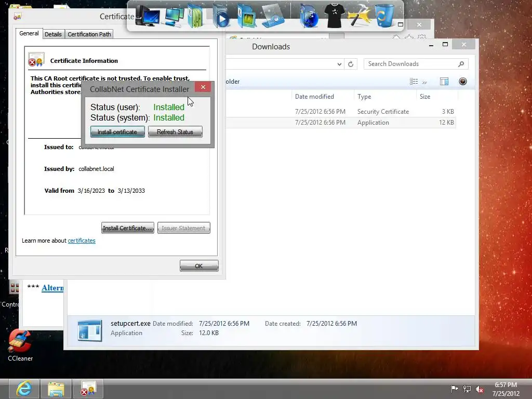Screen dimensions: 532x399
Task: Open the hammer and tools dock icon
Action: point(360,16)
